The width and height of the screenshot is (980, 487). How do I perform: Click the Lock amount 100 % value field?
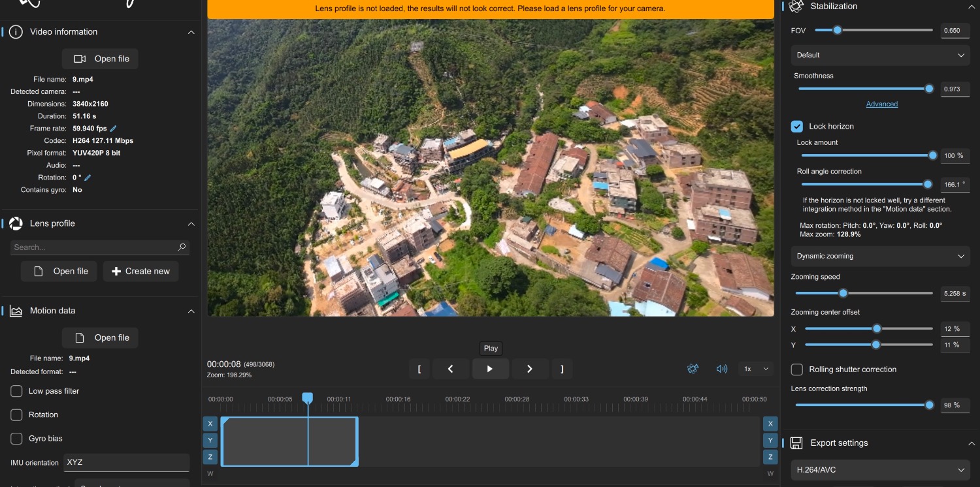(955, 155)
